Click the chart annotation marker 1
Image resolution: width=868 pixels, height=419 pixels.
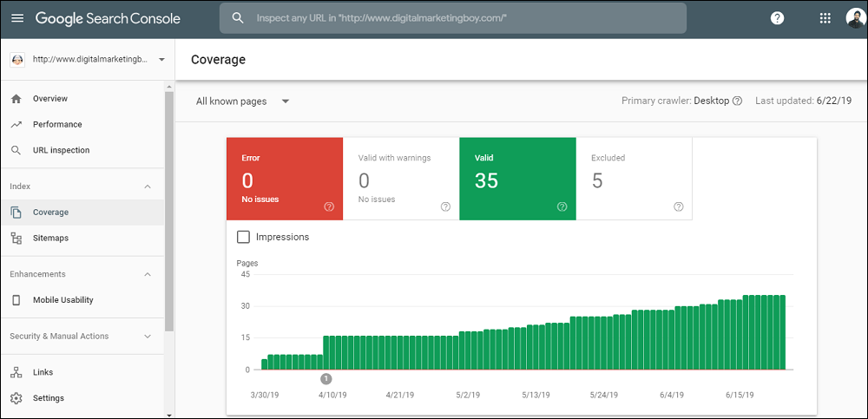click(x=326, y=379)
